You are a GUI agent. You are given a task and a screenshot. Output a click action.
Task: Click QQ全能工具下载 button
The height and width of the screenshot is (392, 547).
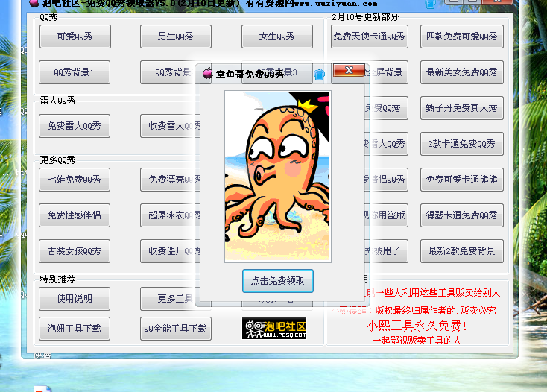tap(176, 329)
